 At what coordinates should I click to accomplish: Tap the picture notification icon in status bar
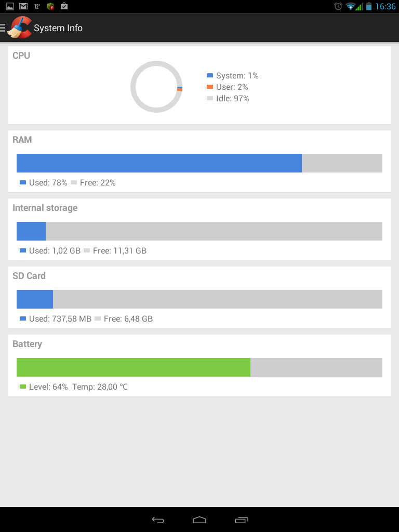(x=10, y=6)
